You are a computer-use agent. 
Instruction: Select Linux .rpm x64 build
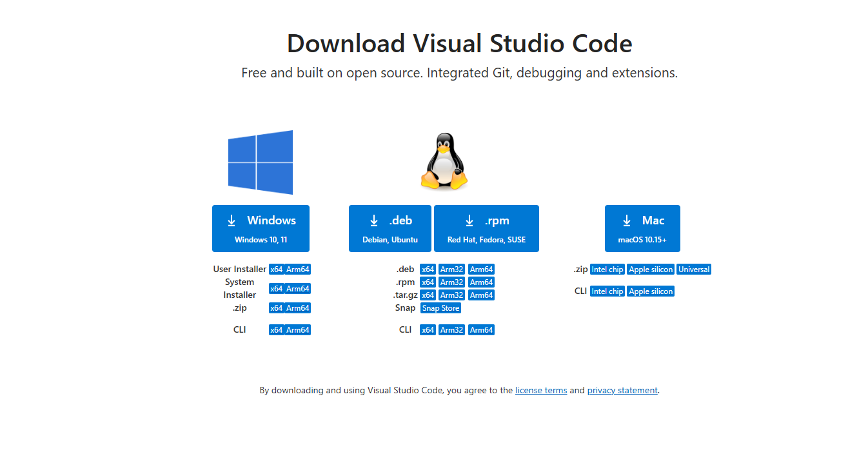coord(428,282)
